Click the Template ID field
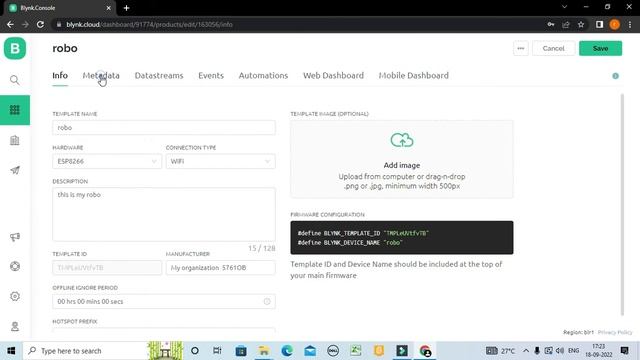 (107, 268)
